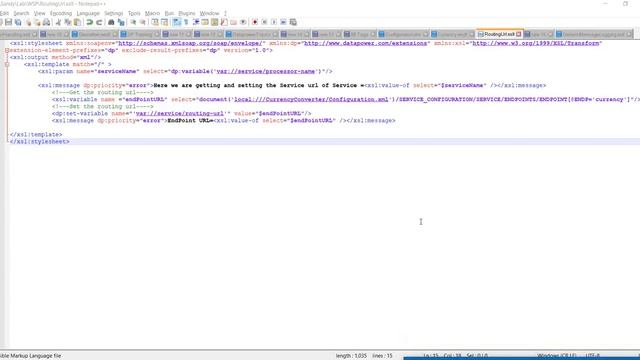Collapse the xsl:stylesheet fold marker
640x360 pixels.
(7, 50)
